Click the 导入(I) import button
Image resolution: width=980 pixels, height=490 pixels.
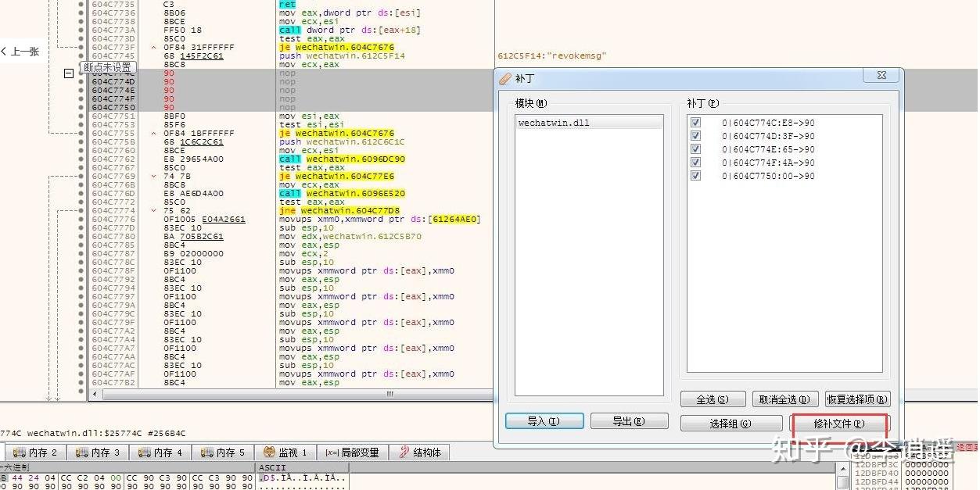tap(544, 421)
